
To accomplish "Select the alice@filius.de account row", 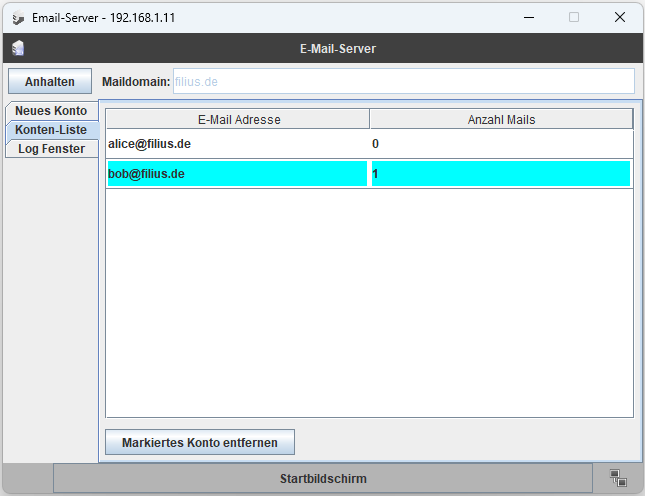I will click(237, 144).
